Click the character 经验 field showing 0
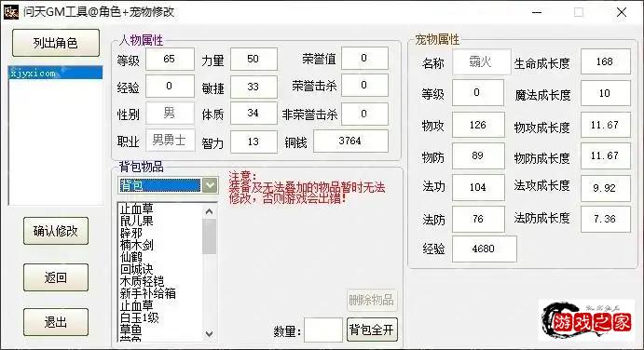The height and width of the screenshot is (350, 644). (170, 87)
